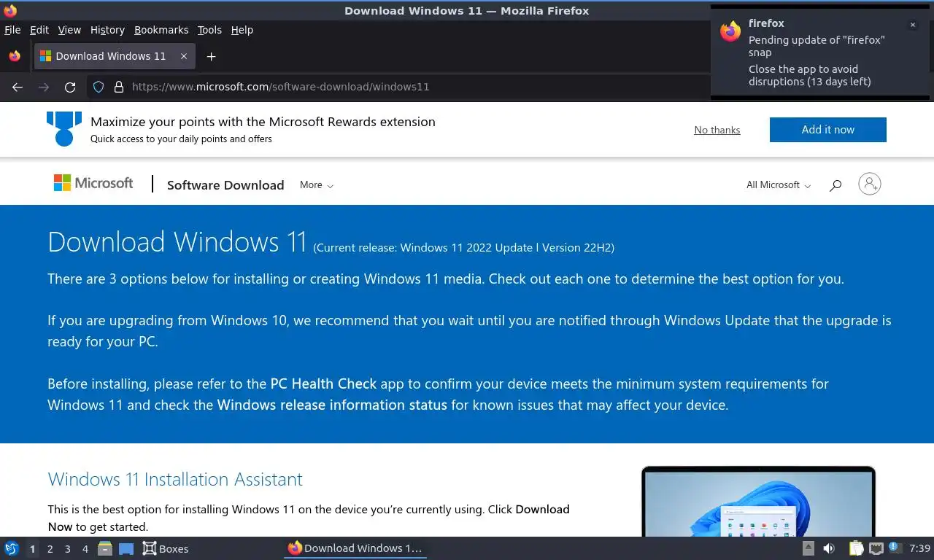Open the Bookmarks menu
The image size is (934, 560).
(161, 30)
